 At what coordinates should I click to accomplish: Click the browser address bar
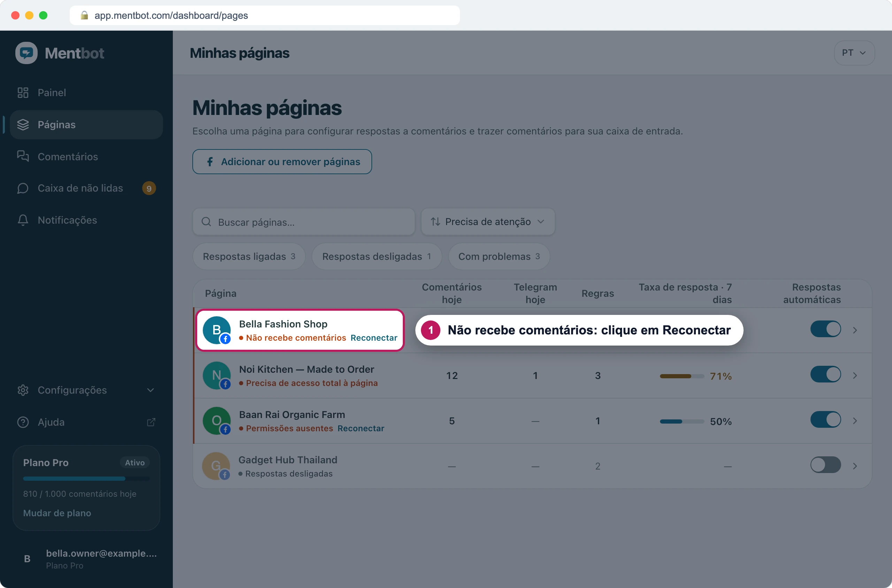(264, 15)
